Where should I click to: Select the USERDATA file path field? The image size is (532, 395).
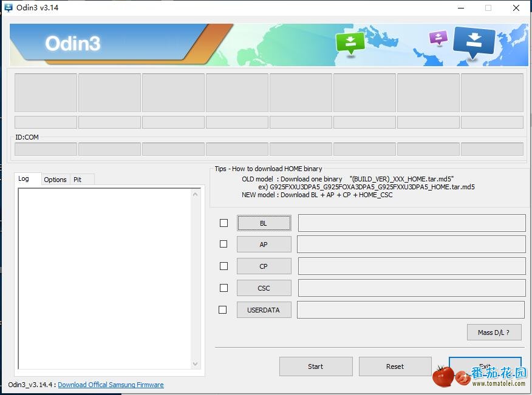411,310
